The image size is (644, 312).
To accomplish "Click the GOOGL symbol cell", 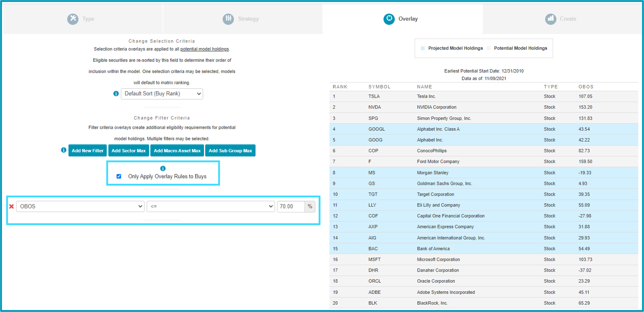I will click(x=376, y=129).
